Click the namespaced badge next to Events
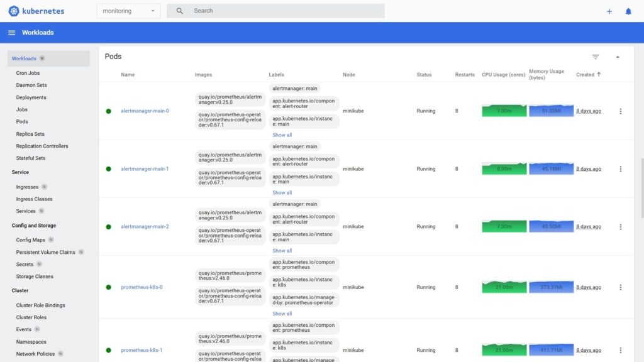 click(x=37, y=329)
